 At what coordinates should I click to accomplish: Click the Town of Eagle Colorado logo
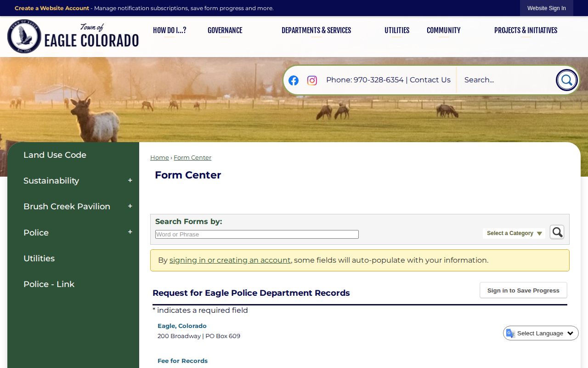73,36
